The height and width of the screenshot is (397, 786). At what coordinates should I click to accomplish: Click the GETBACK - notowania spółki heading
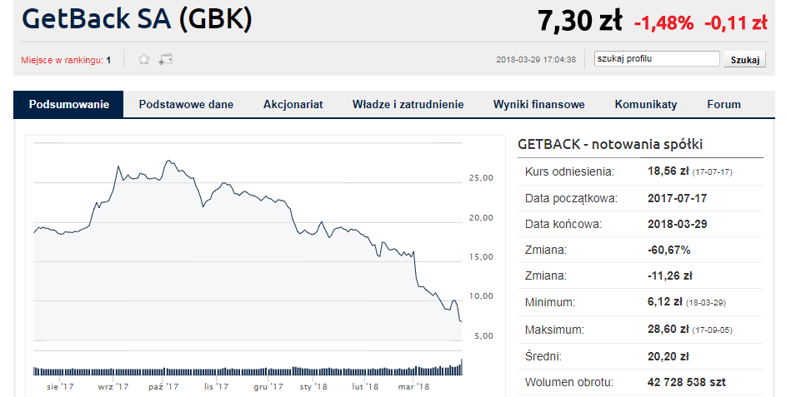pyautogui.click(x=610, y=144)
